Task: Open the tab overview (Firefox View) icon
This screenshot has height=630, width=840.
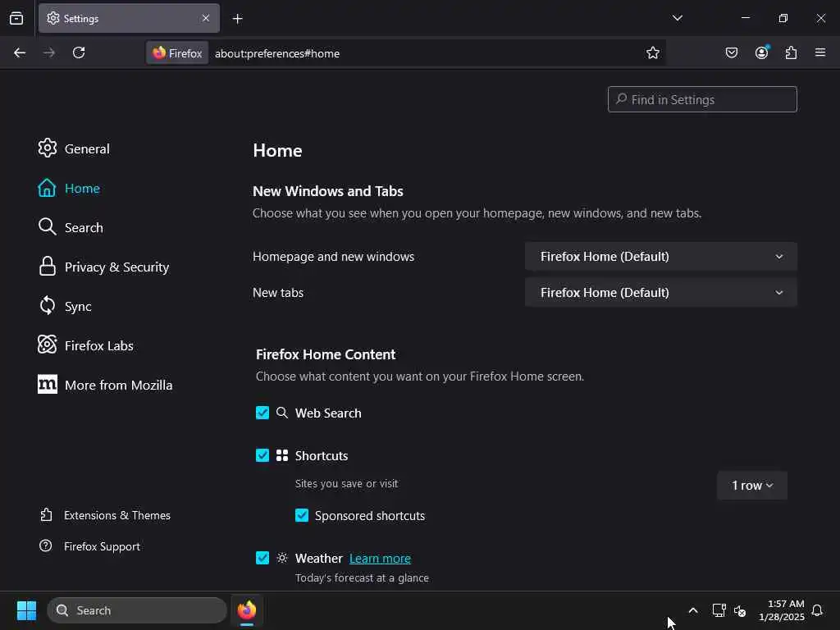Action: 16,19
